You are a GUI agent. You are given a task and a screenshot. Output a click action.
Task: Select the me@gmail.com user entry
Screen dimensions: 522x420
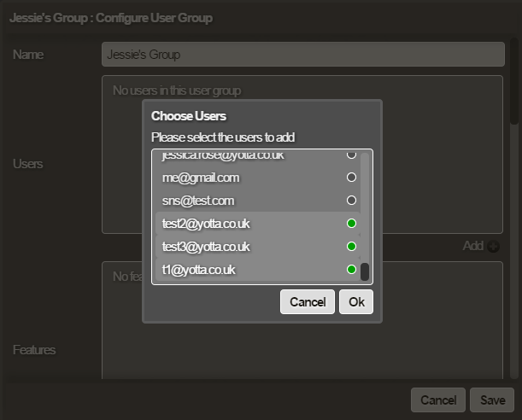201,178
